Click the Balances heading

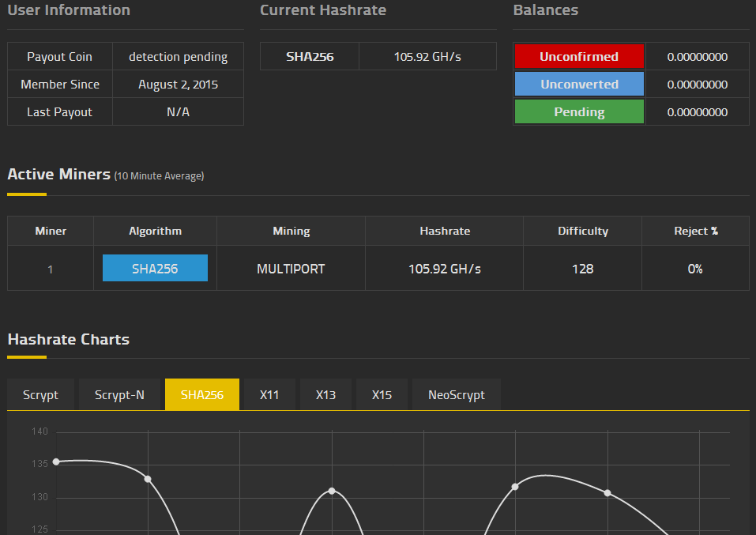point(546,10)
